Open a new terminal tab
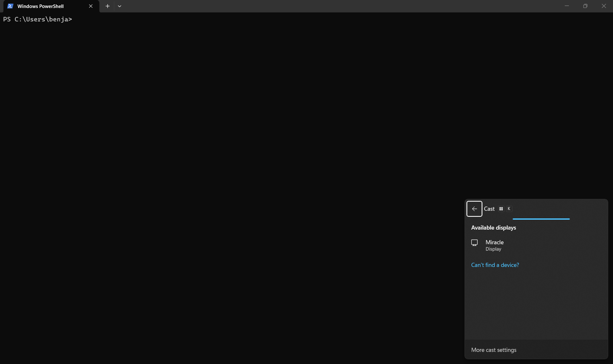613x364 pixels. tap(108, 6)
